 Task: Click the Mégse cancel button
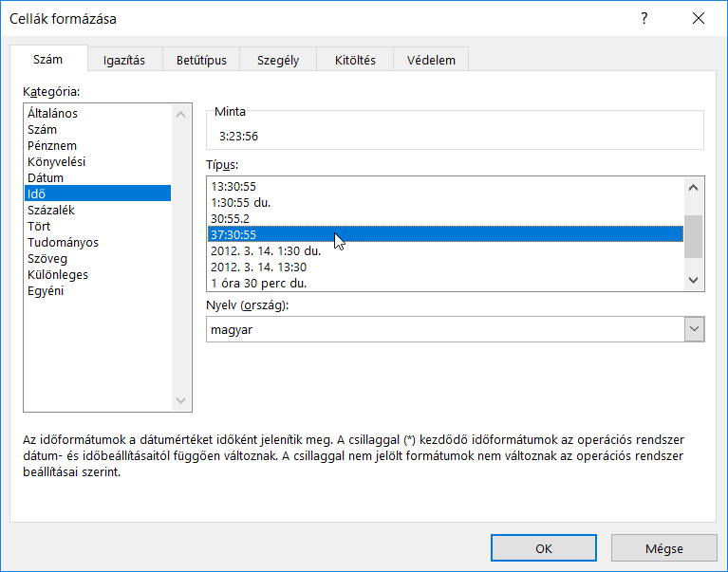point(663,548)
